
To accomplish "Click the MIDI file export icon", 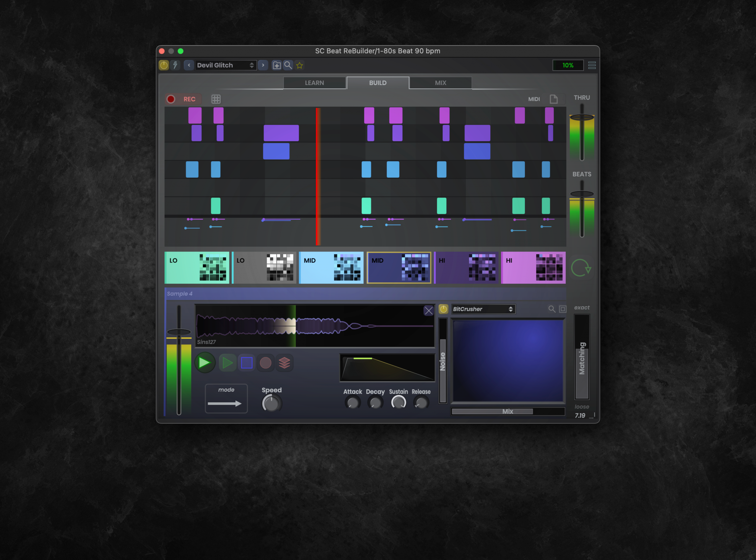I will click(553, 99).
